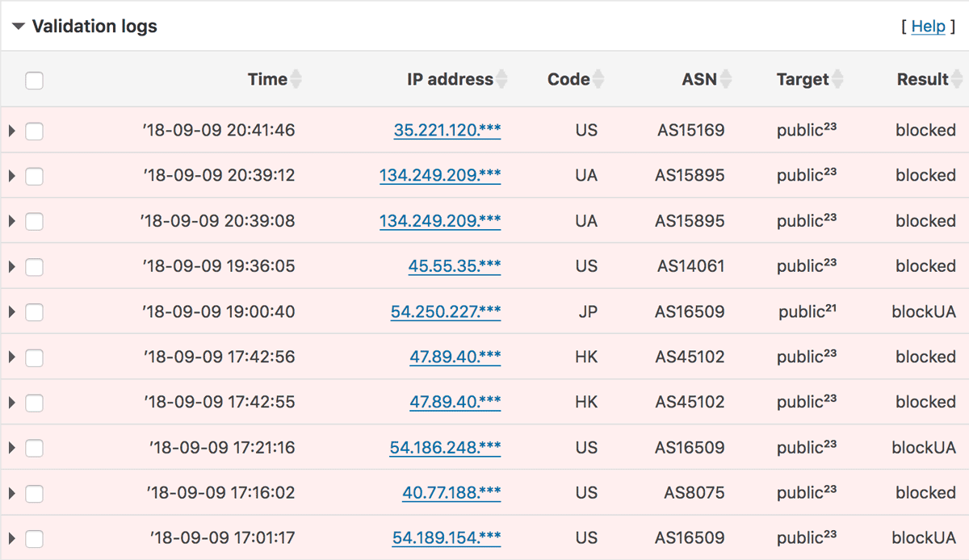Open IP link 47.89.40.*** at 17:42:55
Viewport: 969px width, 560px height.
point(455,401)
